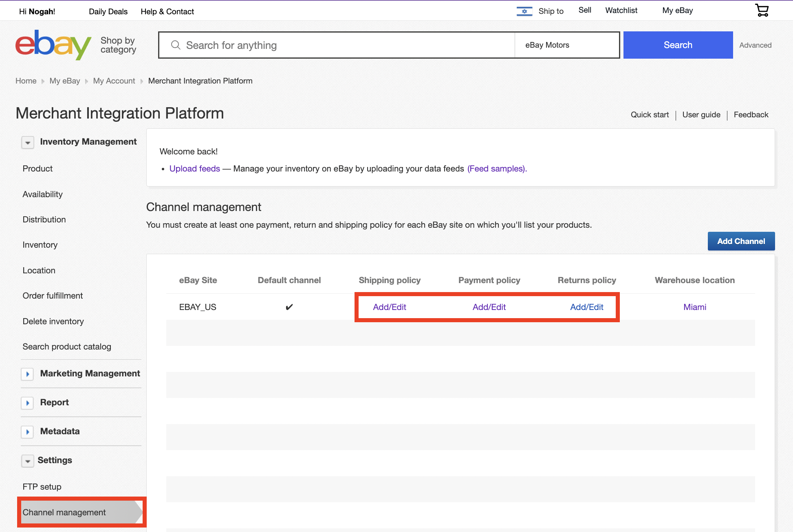Image resolution: width=793 pixels, height=532 pixels.
Task: Click the eBay logo
Action: coord(53,45)
